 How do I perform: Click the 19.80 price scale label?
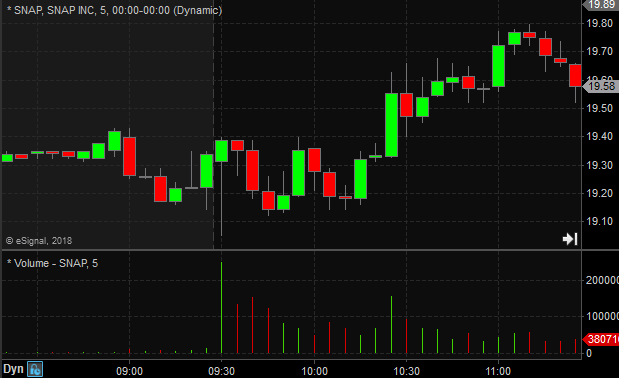point(600,23)
